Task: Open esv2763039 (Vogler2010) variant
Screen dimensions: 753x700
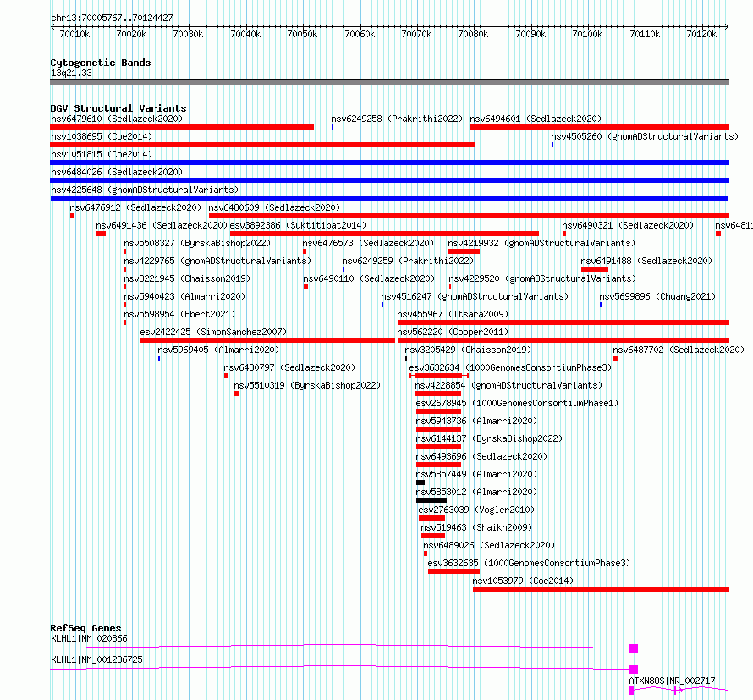Action: pyautogui.click(x=476, y=510)
